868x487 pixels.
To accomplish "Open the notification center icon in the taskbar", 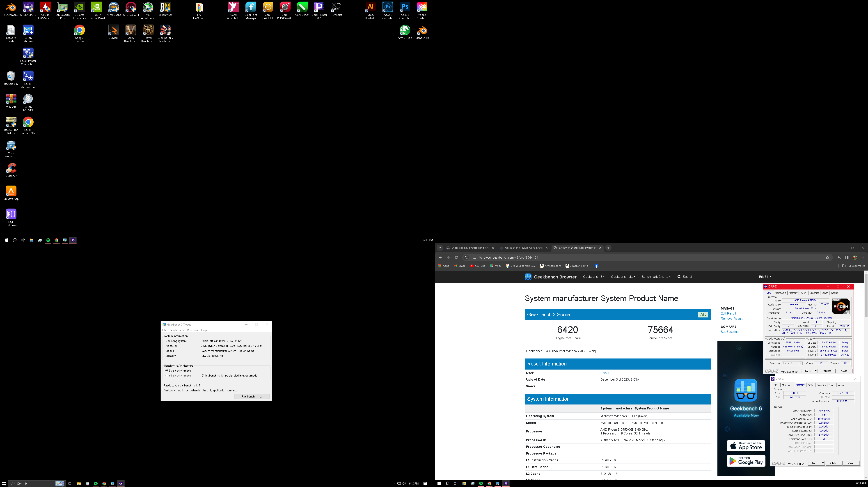I will tap(425, 484).
